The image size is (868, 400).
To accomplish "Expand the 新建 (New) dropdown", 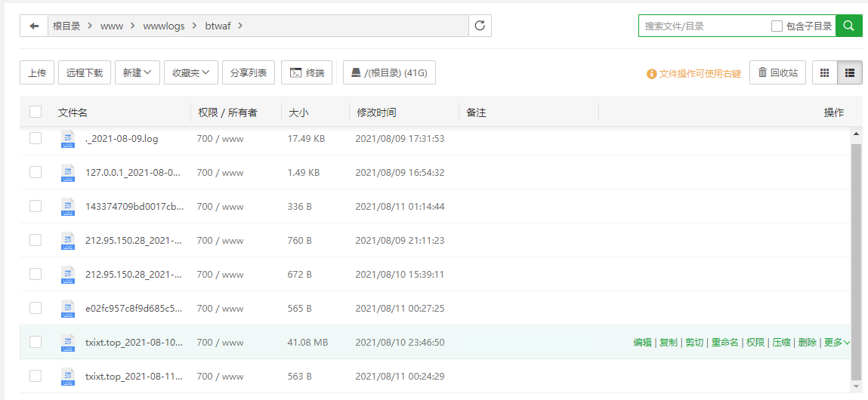I will point(137,72).
